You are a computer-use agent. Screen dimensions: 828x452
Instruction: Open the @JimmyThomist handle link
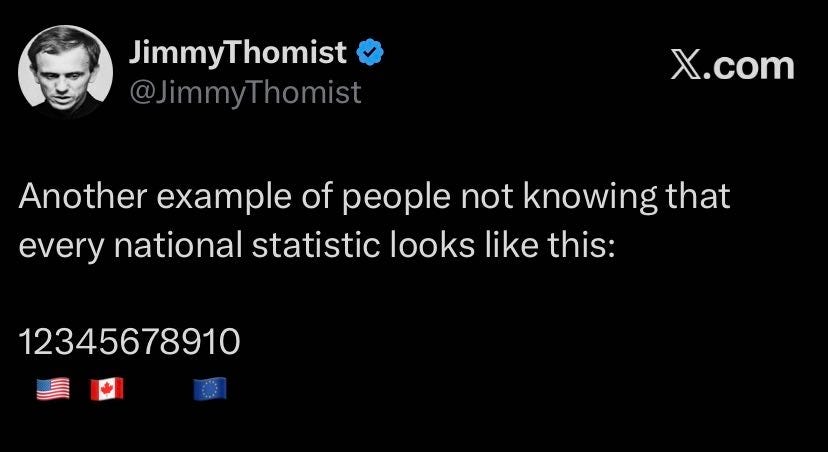[x=245, y=92]
